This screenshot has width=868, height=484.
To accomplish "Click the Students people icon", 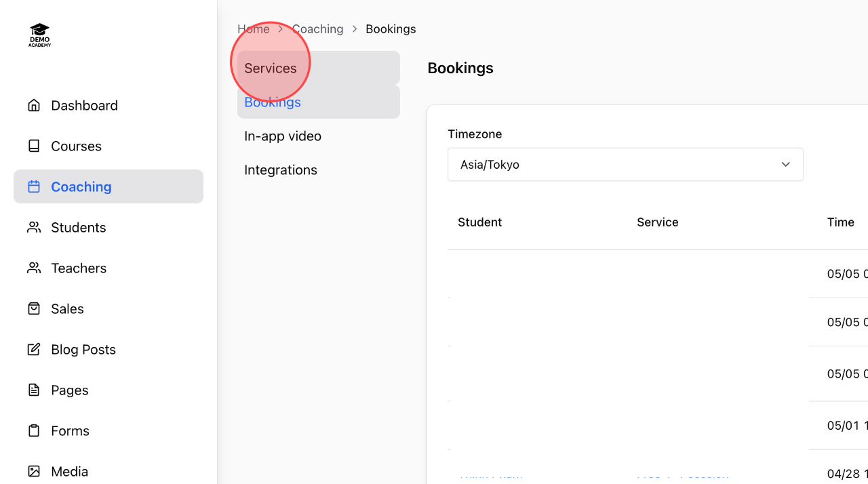I will point(34,227).
